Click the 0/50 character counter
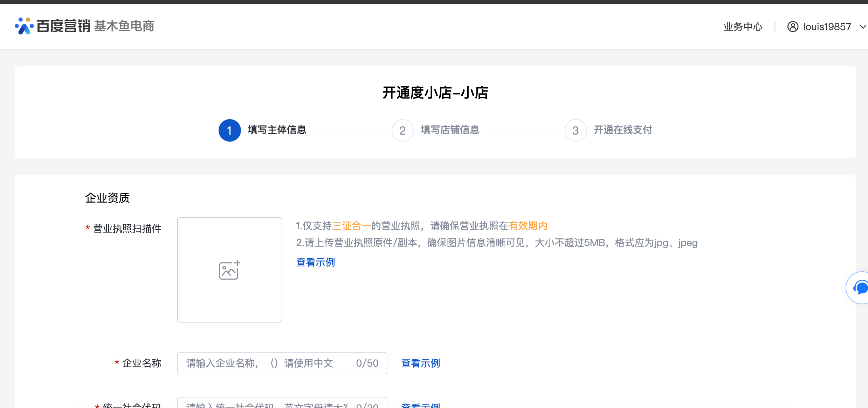 pyautogui.click(x=367, y=363)
